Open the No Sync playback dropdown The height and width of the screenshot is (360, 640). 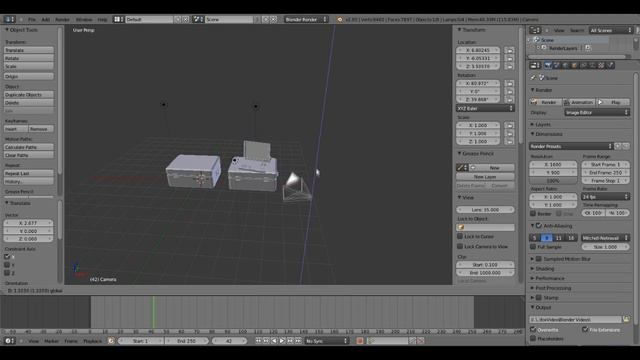click(327, 341)
